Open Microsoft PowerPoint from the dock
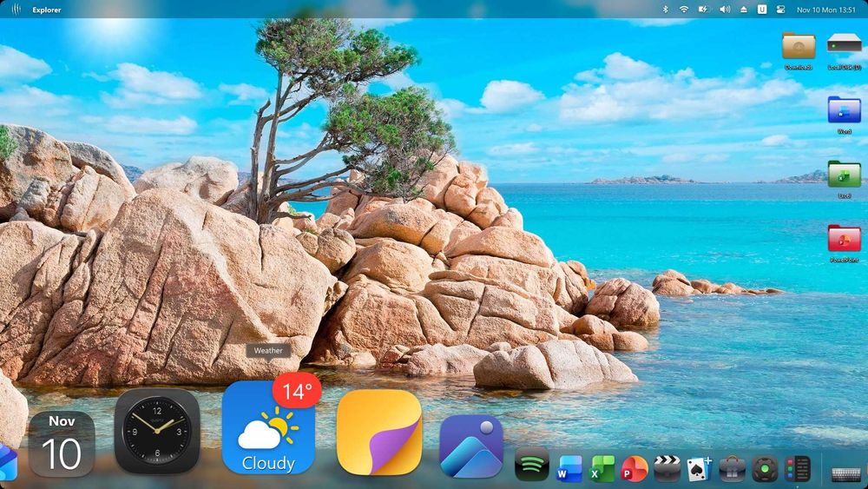868x489 pixels. 635,468
